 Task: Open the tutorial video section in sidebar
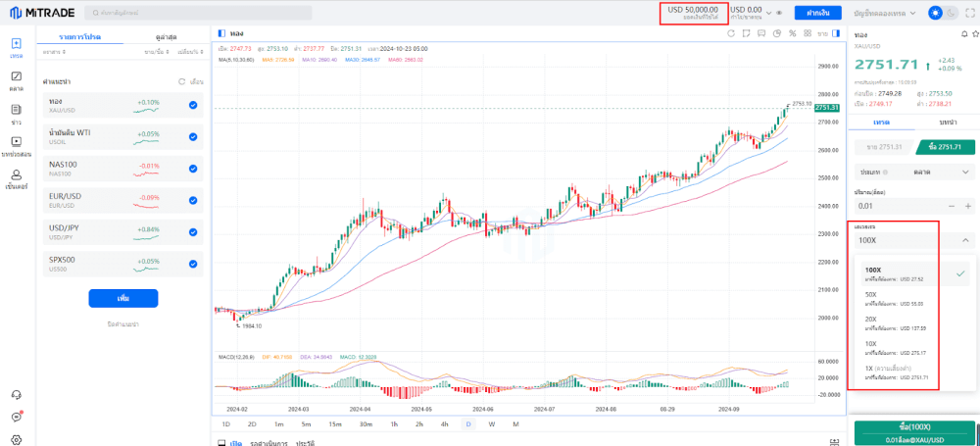click(16, 146)
